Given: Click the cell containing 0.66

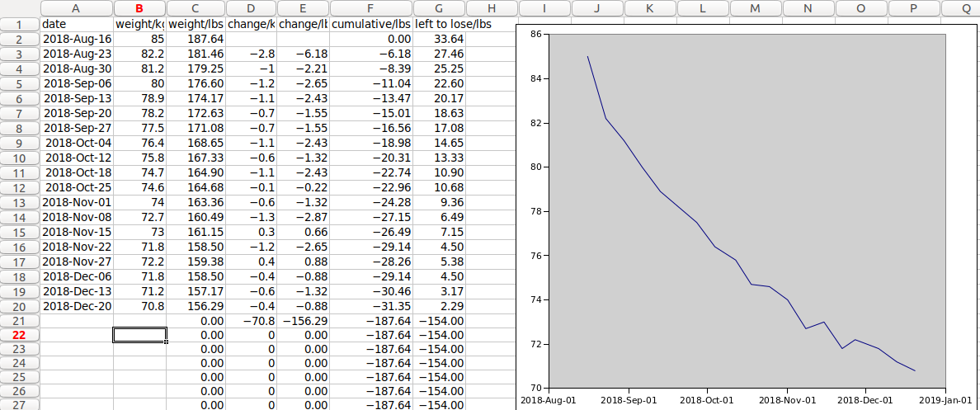Looking at the screenshot, I should [304, 232].
